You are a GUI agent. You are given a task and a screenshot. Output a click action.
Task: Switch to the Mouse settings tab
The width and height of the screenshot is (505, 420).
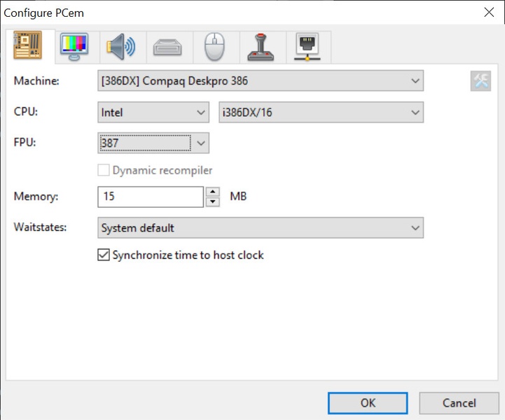(x=215, y=47)
